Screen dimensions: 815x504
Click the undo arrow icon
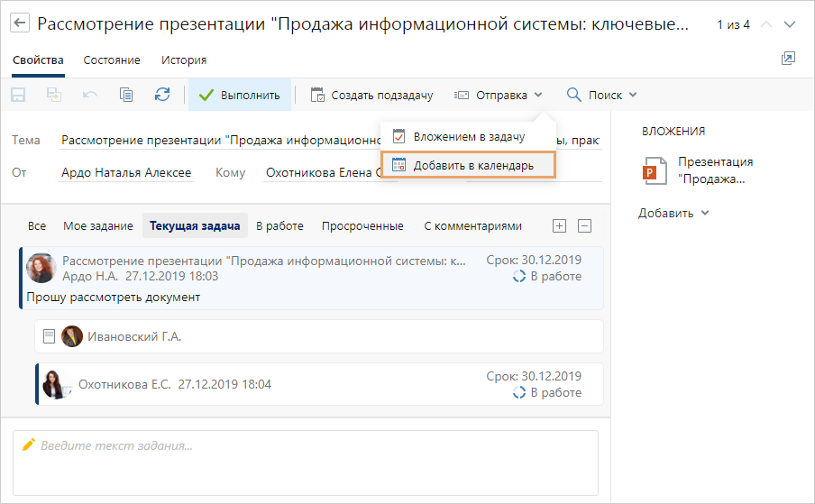point(90,95)
